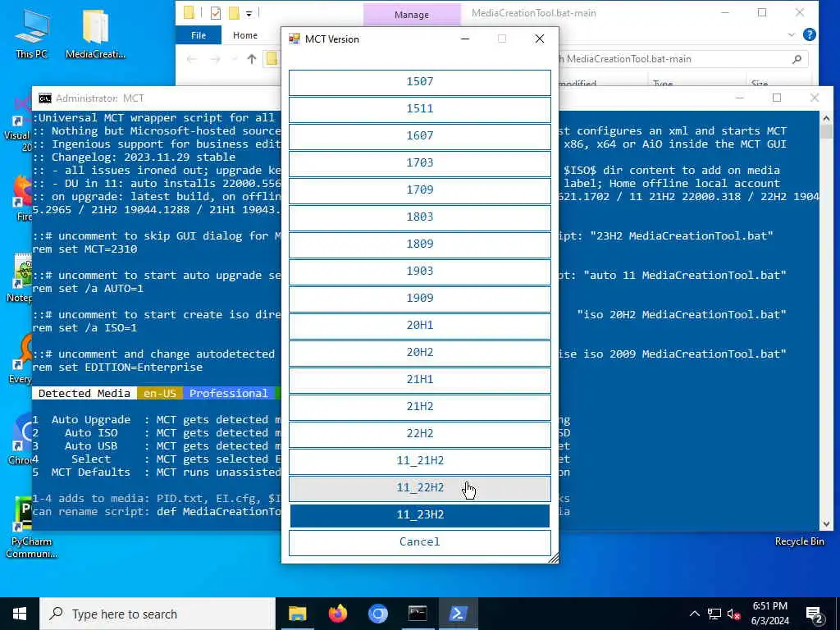The width and height of the screenshot is (840, 630).
Task: Click the taskbar search box
Action: [157, 614]
